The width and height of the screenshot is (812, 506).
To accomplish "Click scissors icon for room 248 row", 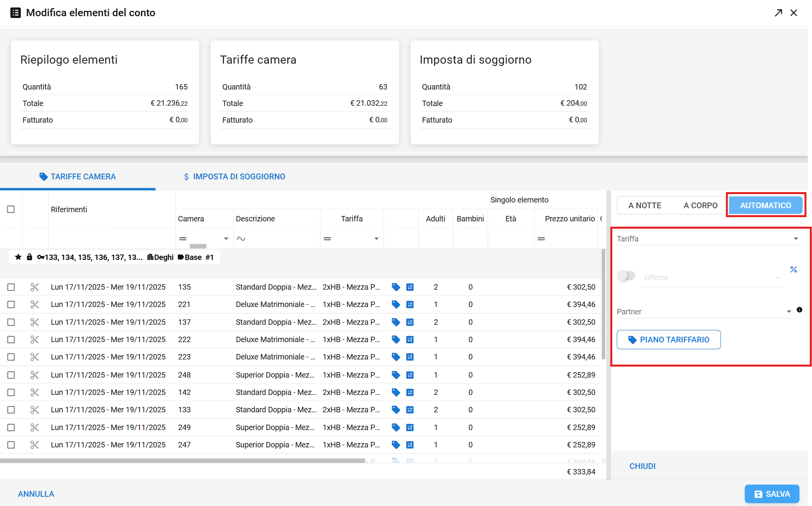I will (35, 375).
